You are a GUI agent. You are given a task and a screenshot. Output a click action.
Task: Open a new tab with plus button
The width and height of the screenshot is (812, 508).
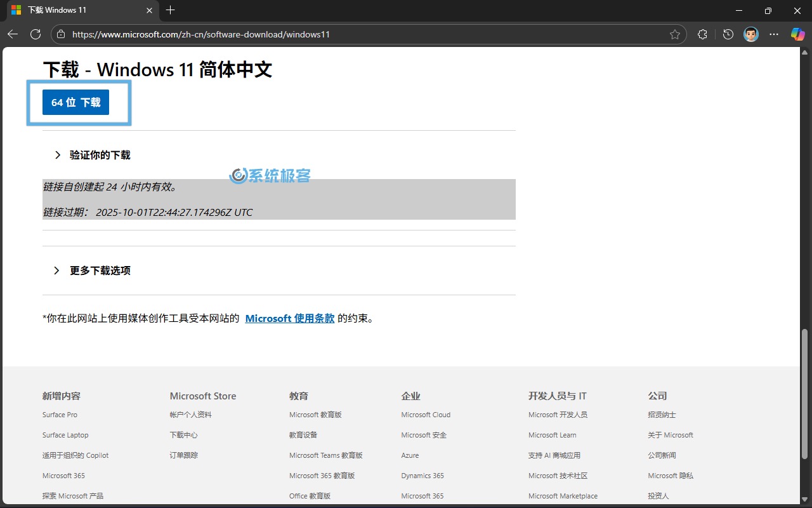click(x=170, y=10)
